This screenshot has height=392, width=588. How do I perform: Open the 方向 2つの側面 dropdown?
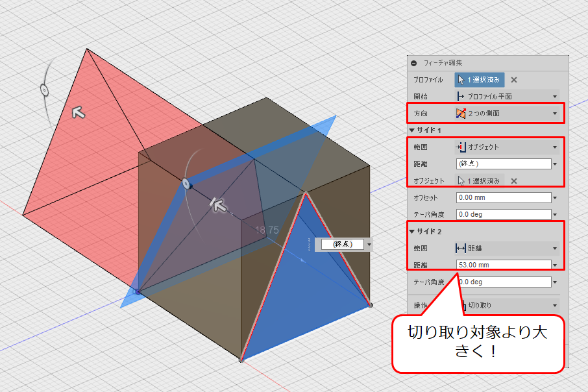(x=508, y=114)
